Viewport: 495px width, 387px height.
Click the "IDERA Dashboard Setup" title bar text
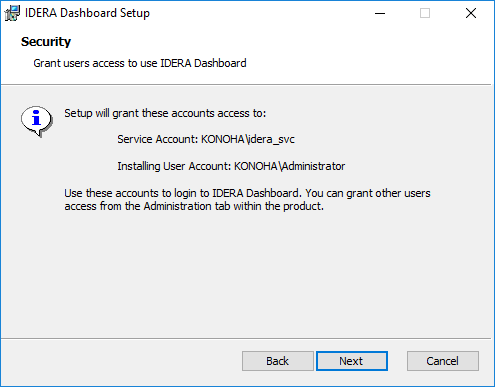point(87,13)
